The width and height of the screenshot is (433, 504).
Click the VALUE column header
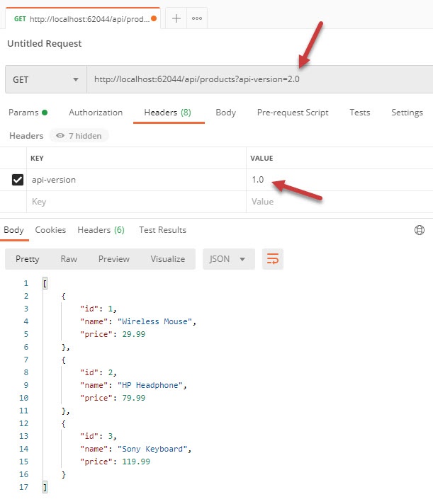point(262,158)
